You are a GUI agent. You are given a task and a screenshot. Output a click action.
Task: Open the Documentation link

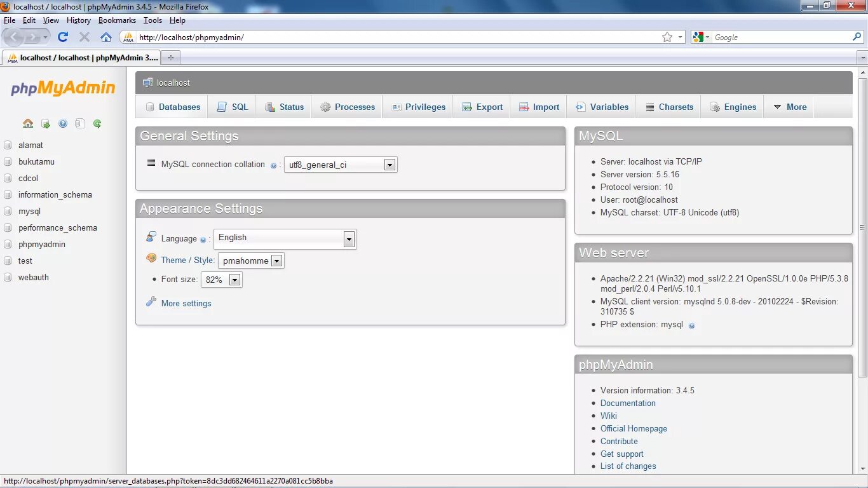coord(628,403)
